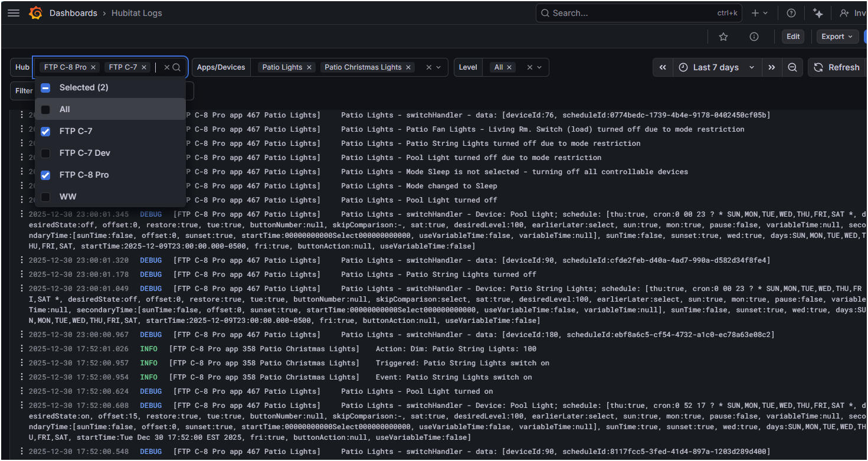Screen dimensions: 868x461
Task: Check the FTP C-7 Dev option
Action: tap(45, 153)
